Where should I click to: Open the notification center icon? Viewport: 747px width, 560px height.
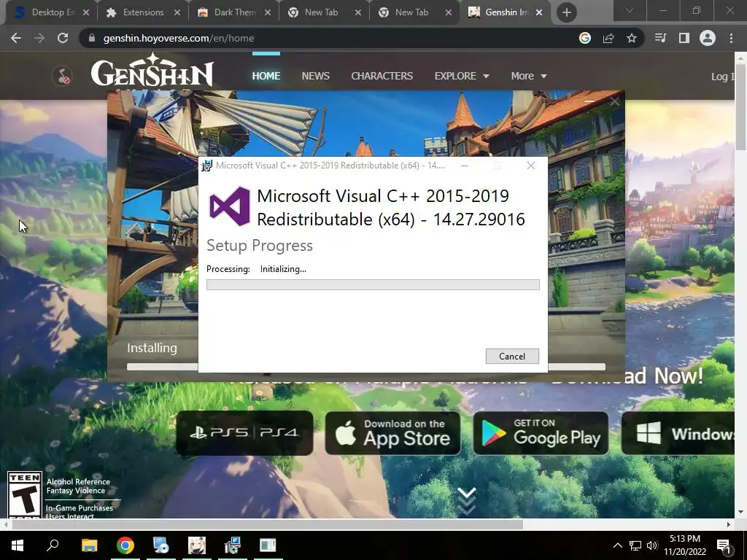[x=724, y=545]
